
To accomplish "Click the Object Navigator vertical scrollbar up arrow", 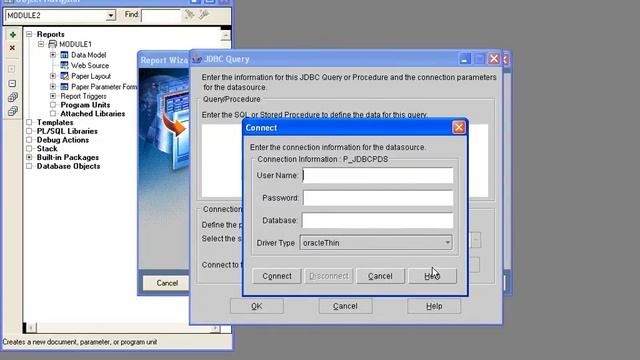I will click(226, 36).
